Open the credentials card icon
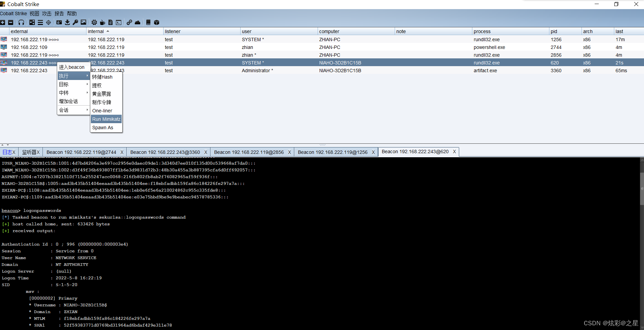644x330 pixels. pyautogui.click(x=59, y=22)
